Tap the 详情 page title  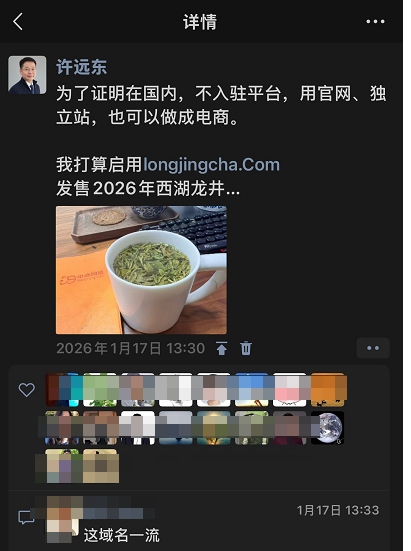point(200,22)
